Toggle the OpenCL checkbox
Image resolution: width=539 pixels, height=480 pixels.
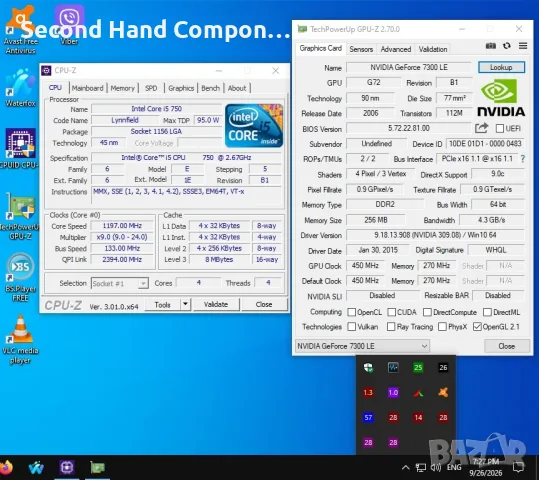pyautogui.click(x=351, y=312)
